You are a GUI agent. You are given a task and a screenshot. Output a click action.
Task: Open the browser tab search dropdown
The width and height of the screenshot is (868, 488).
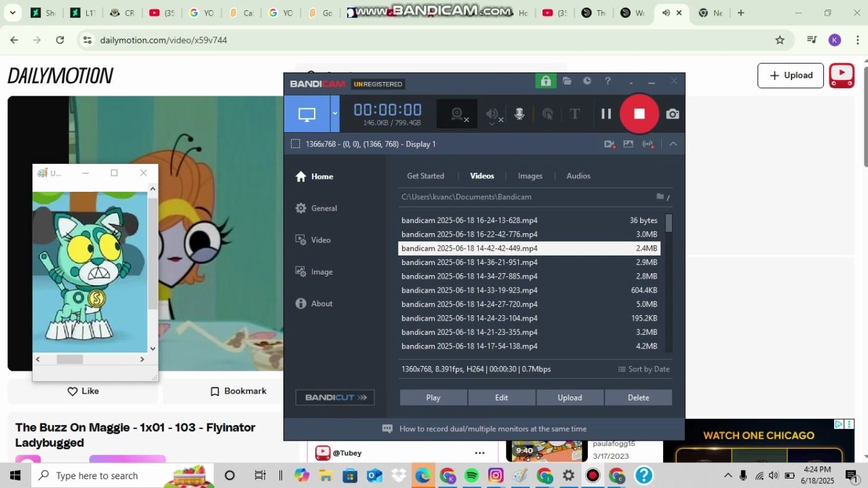click(x=12, y=13)
